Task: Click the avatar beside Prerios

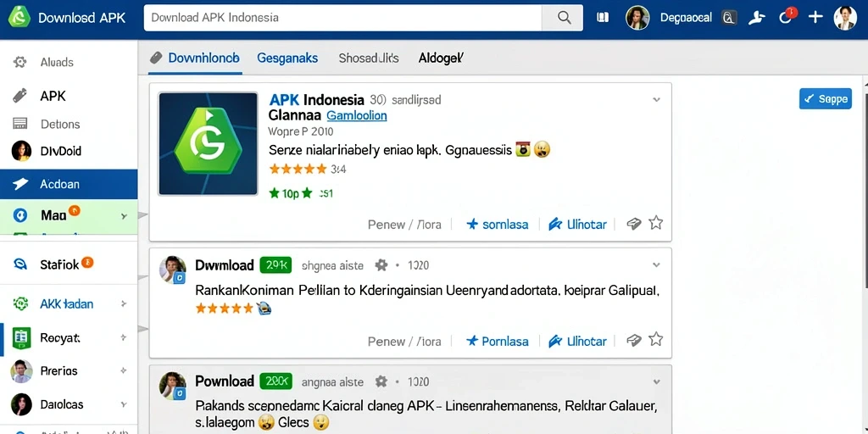Action: 21,371
